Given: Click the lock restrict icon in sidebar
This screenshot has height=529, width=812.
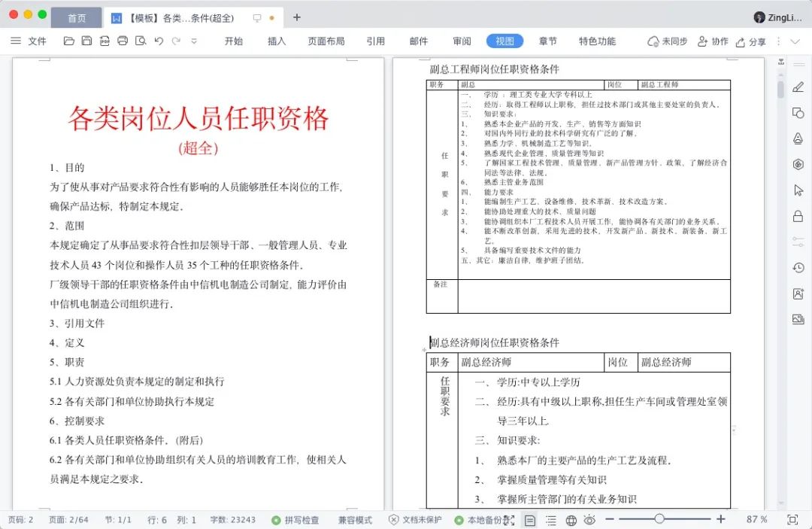Looking at the screenshot, I should pos(798,216).
